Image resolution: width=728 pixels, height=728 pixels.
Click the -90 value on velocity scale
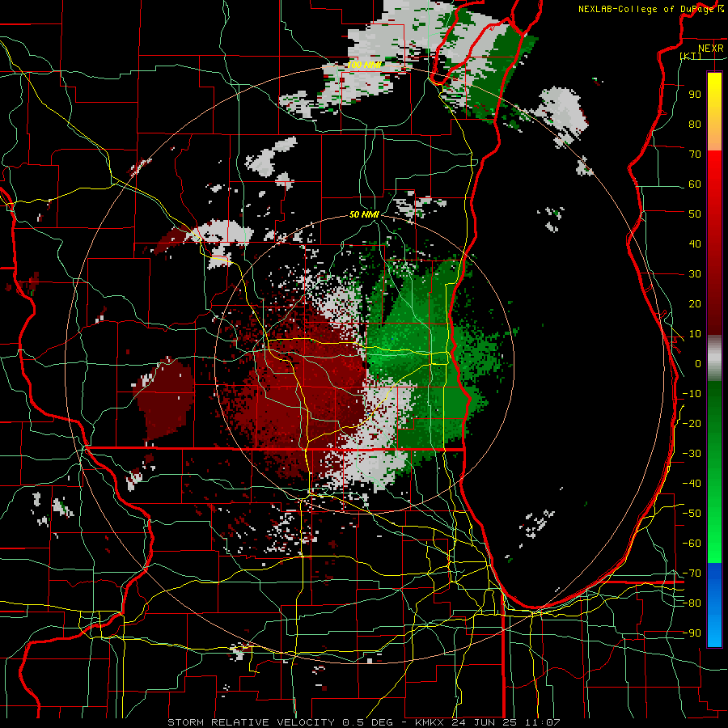point(692,633)
